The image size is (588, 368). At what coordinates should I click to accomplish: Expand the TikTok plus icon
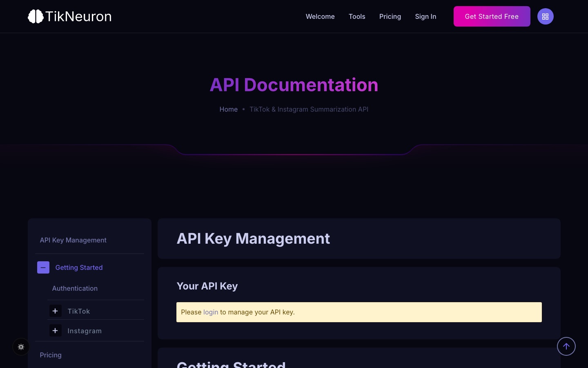56,311
